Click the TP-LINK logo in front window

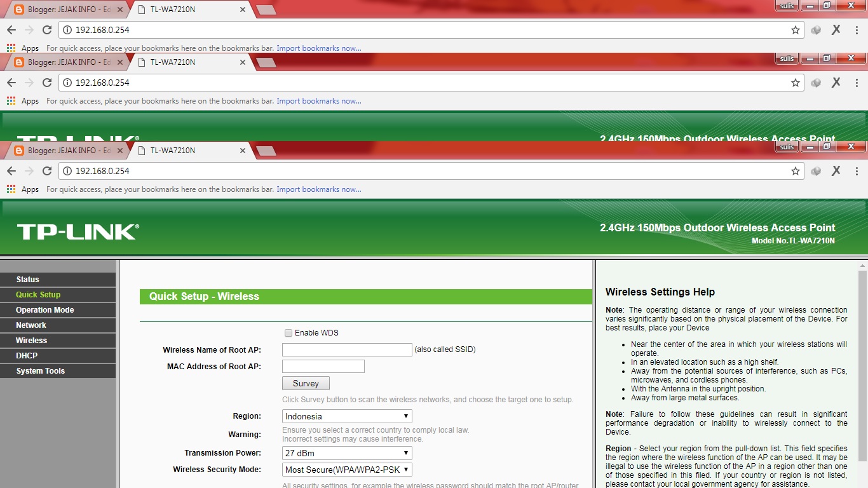[x=78, y=232]
